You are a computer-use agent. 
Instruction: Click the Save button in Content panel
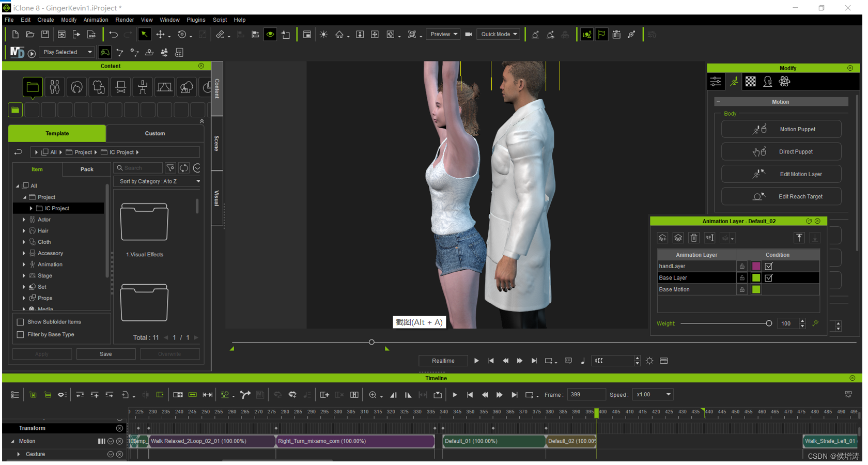(106, 354)
